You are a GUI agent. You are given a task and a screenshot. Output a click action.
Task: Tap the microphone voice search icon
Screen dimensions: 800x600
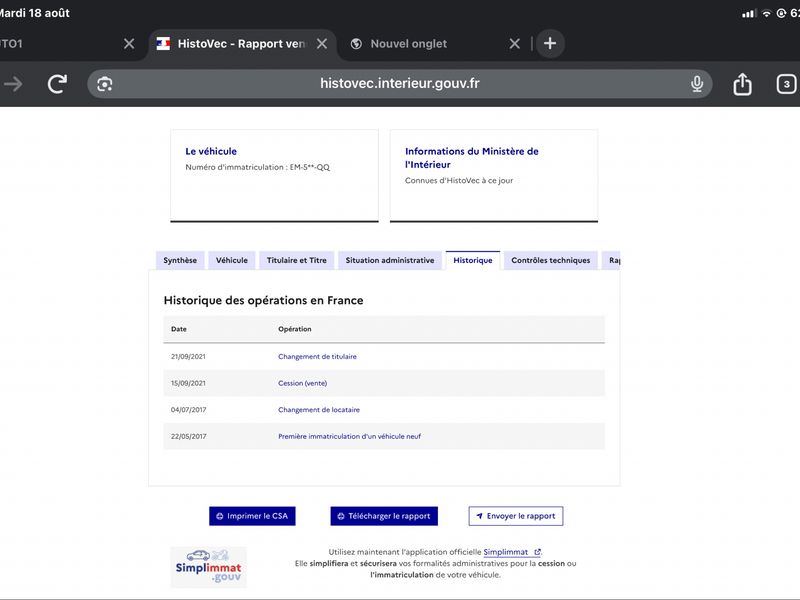click(x=697, y=84)
